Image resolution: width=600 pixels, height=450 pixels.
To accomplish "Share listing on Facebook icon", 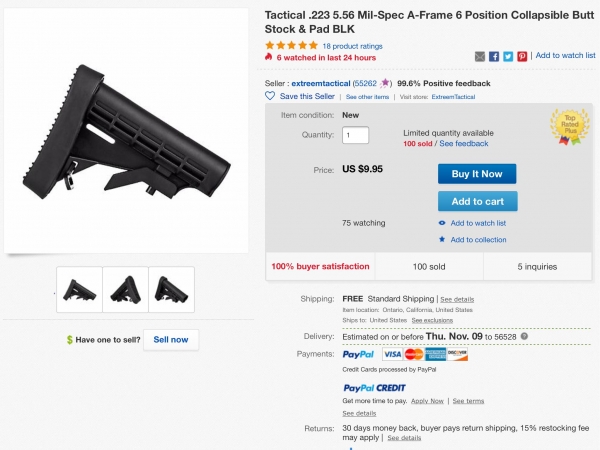I will [494, 57].
